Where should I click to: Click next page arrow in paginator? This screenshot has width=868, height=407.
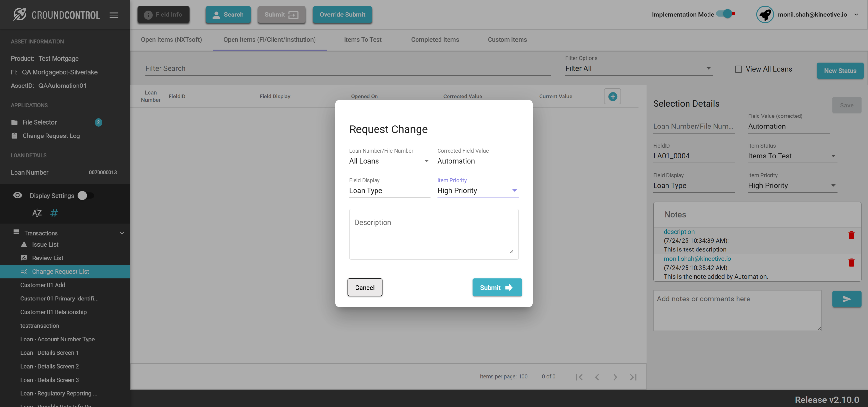pyautogui.click(x=615, y=377)
